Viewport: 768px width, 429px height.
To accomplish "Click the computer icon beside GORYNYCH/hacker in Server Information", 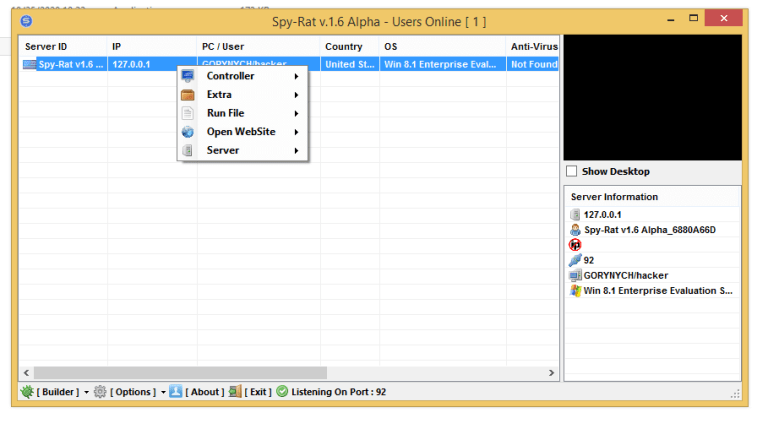I will pyautogui.click(x=575, y=275).
